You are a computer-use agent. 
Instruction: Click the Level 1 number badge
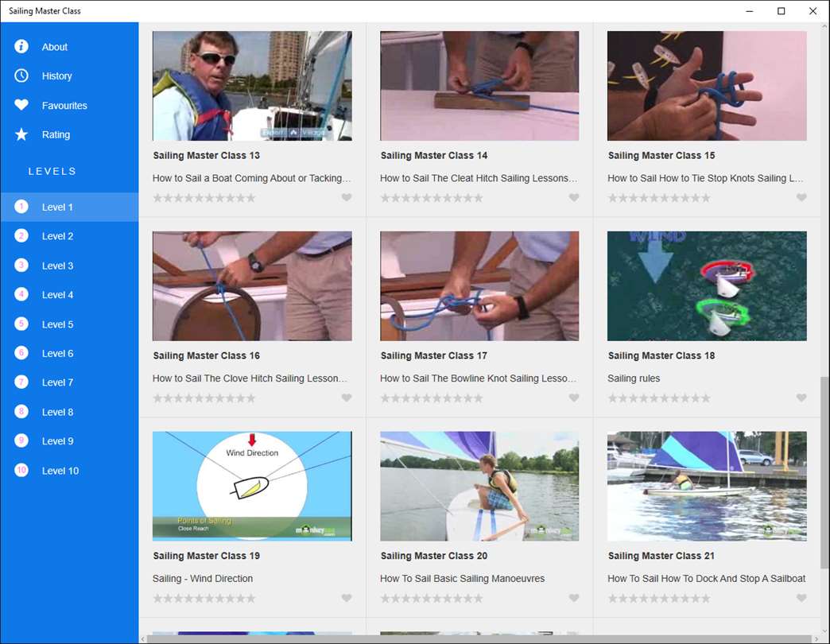21,207
